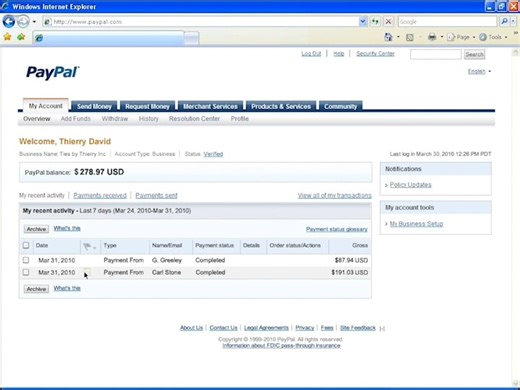Click the page vertical scrollbar up arrow
This screenshot has width=520, height=390.
pos(515,52)
